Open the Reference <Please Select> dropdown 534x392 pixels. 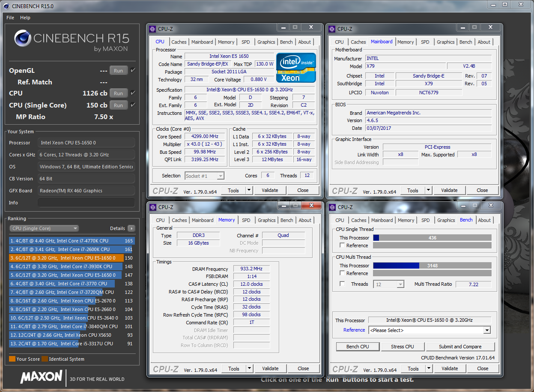tap(430, 330)
